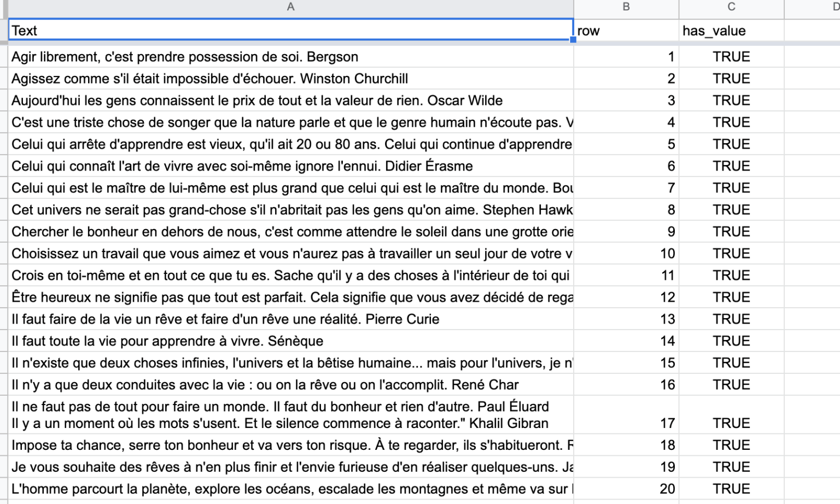Click the Winston Churchill quote cell
Viewport: 840px width, 504px height.
tap(290, 79)
